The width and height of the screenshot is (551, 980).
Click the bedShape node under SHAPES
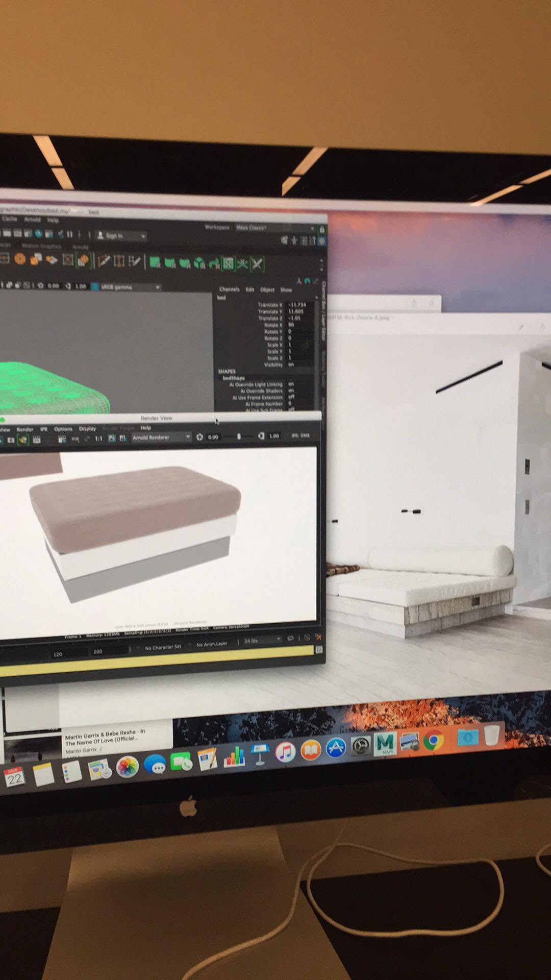(234, 378)
